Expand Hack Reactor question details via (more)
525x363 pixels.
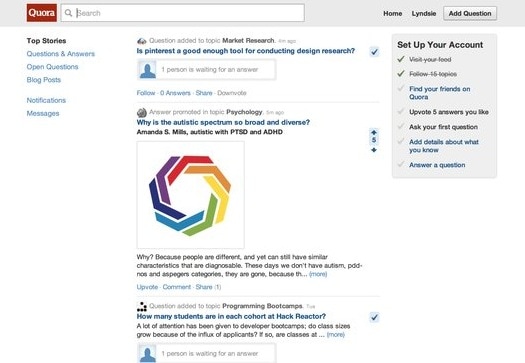click(x=335, y=335)
